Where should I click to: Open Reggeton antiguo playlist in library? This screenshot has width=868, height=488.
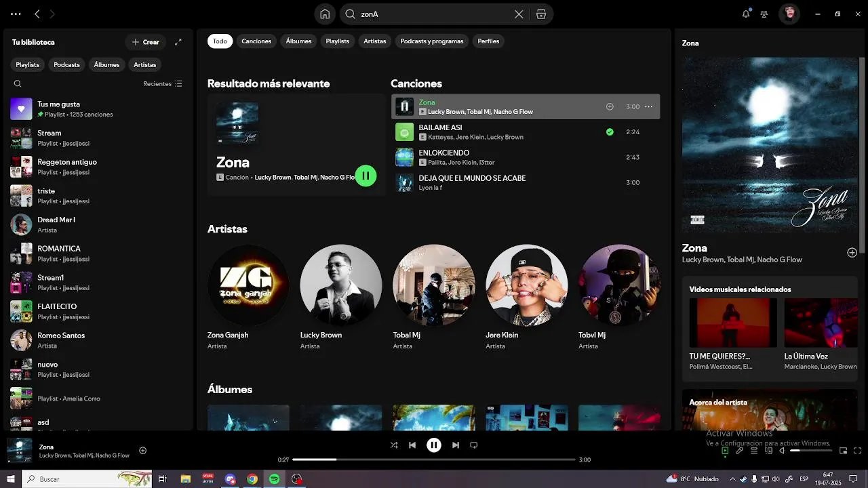[98, 167]
